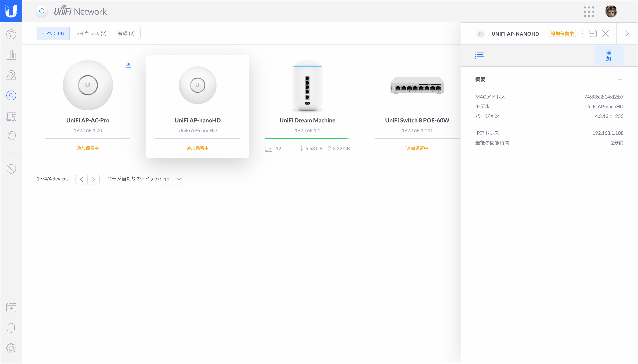Viewport: 638px width, 364px height.
Task: Click IP 192.168.1.70 under AP-AC-Pro
Action: pyautogui.click(x=88, y=130)
